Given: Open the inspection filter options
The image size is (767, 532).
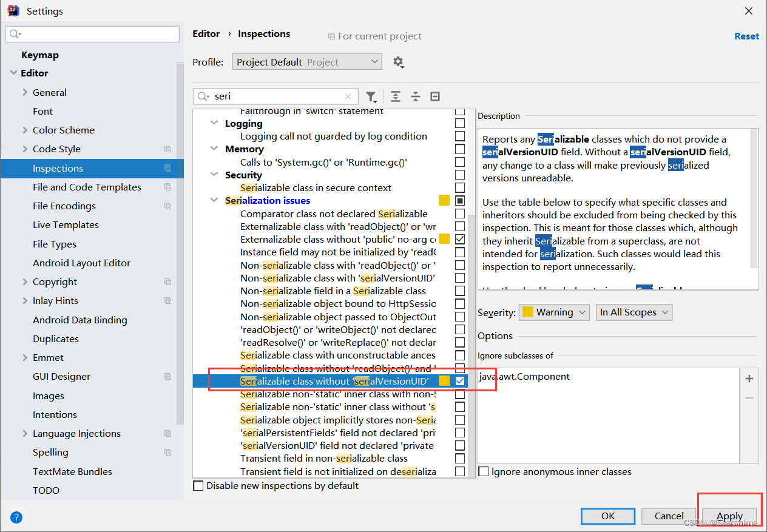Looking at the screenshot, I should [372, 96].
